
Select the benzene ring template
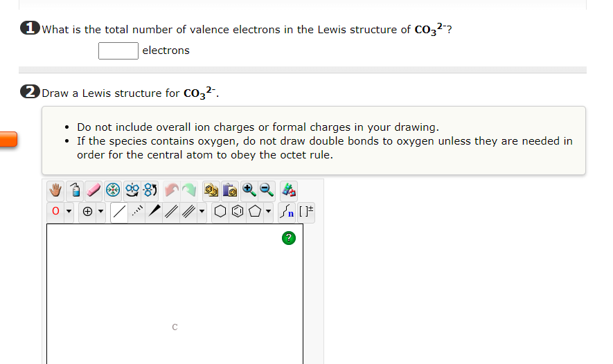click(x=238, y=211)
